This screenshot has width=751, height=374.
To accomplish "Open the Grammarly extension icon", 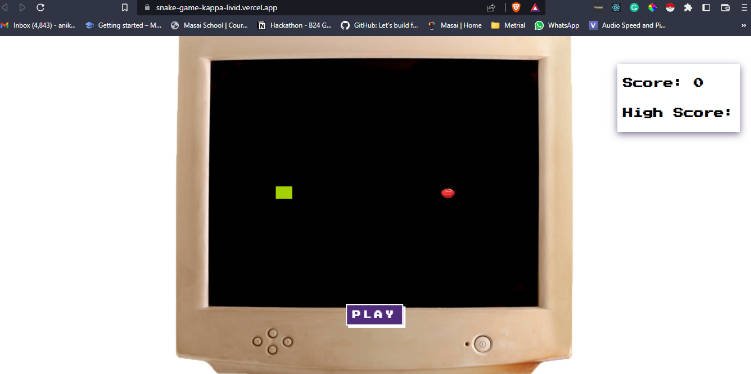I will tap(634, 8).
